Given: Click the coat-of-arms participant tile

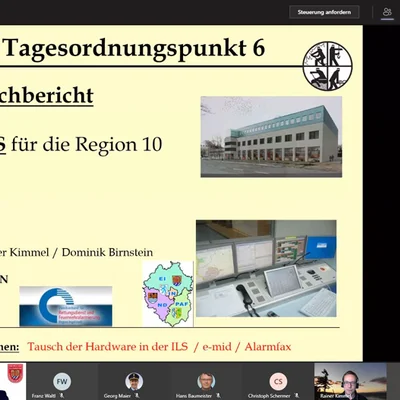Looking at the screenshot, I should [x=13, y=382].
